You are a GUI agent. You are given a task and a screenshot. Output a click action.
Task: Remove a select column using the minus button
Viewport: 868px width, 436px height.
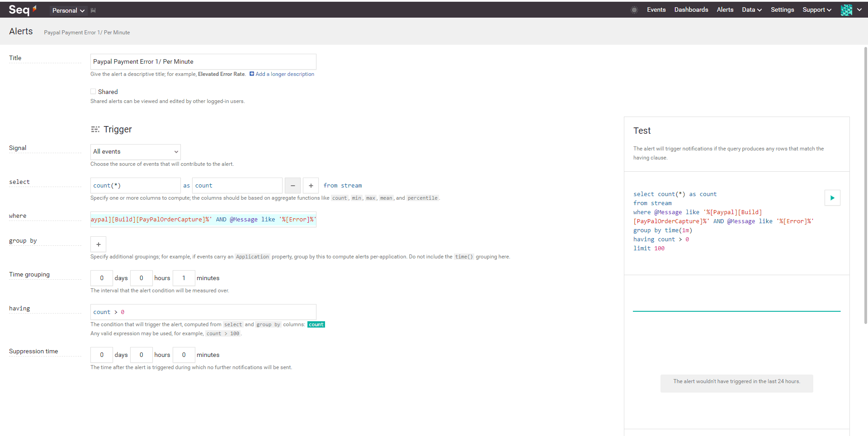[292, 185]
